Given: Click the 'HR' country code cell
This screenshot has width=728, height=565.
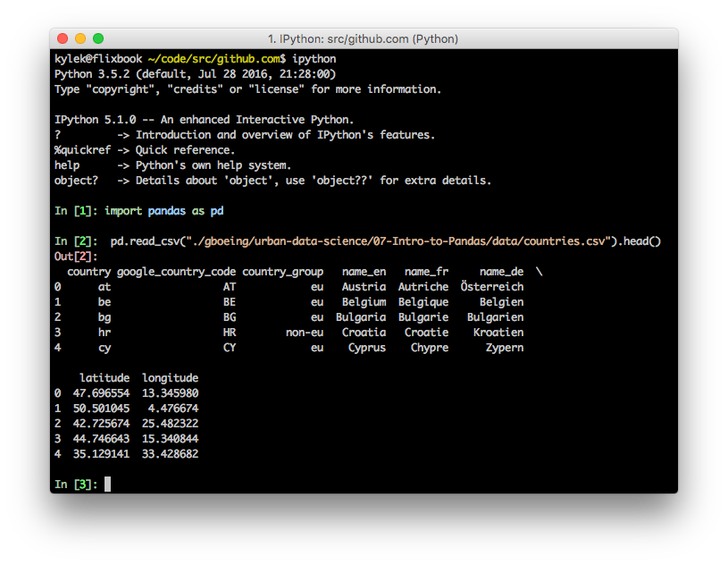Looking at the screenshot, I should coord(230,333).
